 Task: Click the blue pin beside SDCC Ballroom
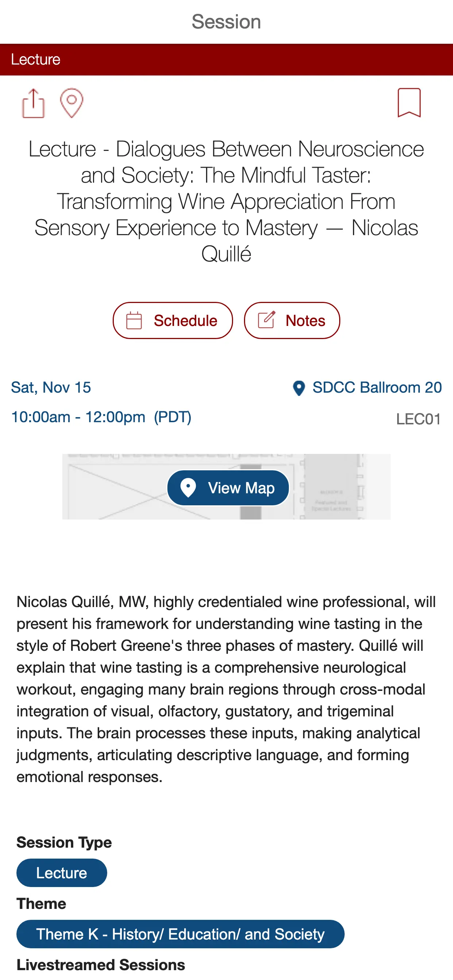point(299,388)
